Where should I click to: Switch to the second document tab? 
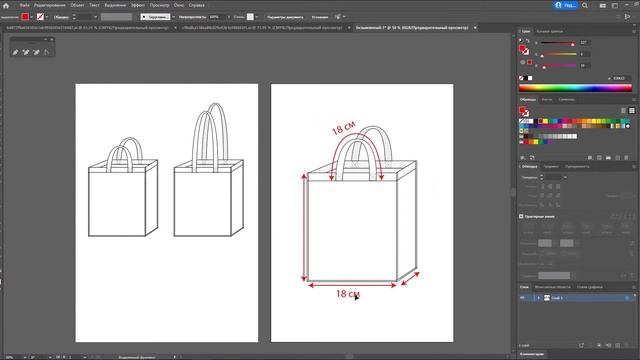[262, 28]
